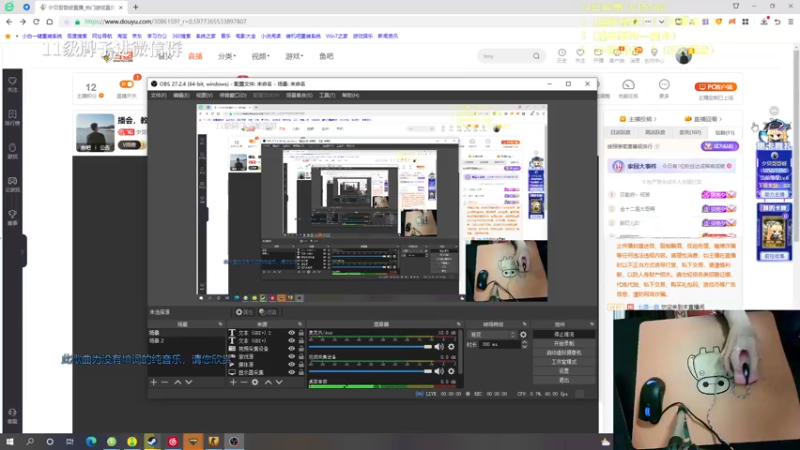Toggle visibility of 视频采集设备 source
Screen dimensions: 800x450
coord(291,348)
